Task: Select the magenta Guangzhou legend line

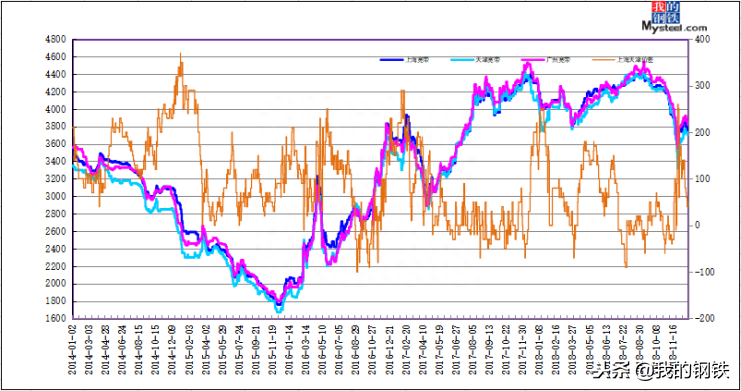Action: click(533, 60)
